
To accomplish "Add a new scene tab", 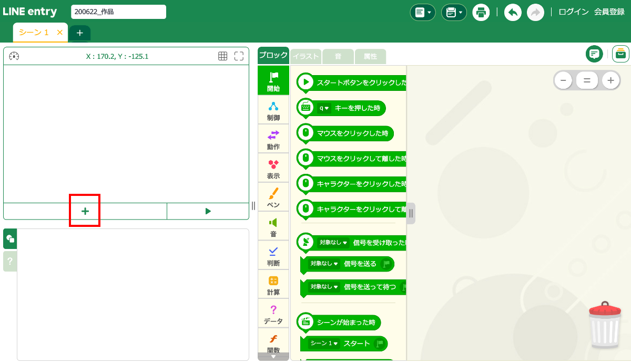I will [79, 33].
